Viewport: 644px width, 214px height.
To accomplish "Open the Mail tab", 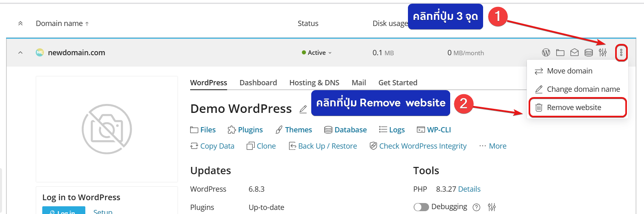I will point(359,82).
